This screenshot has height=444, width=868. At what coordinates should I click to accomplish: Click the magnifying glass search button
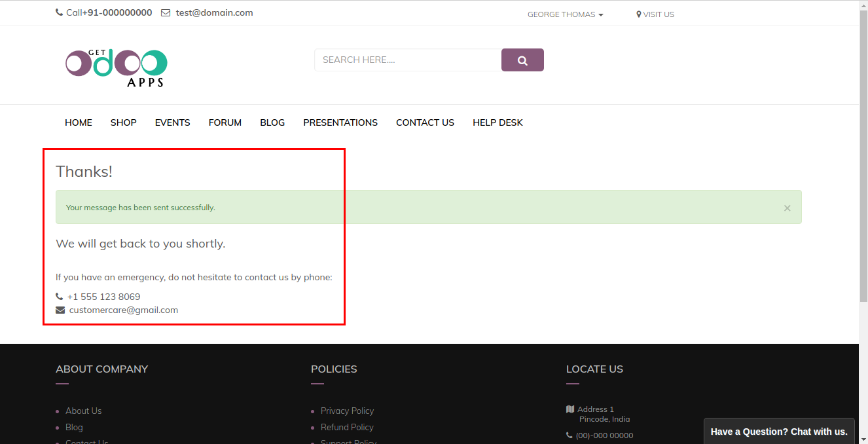pyautogui.click(x=522, y=60)
